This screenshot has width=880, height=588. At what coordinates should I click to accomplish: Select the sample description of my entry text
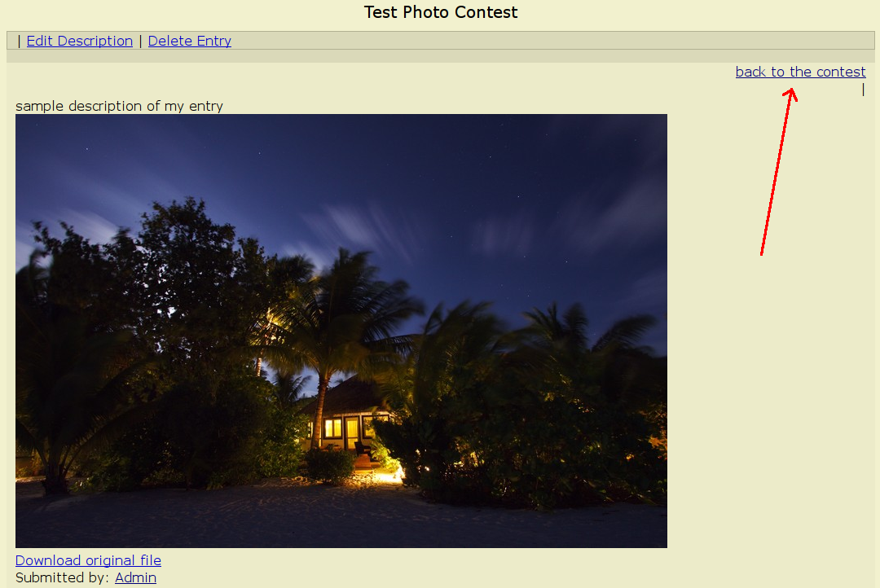click(x=119, y=106)
